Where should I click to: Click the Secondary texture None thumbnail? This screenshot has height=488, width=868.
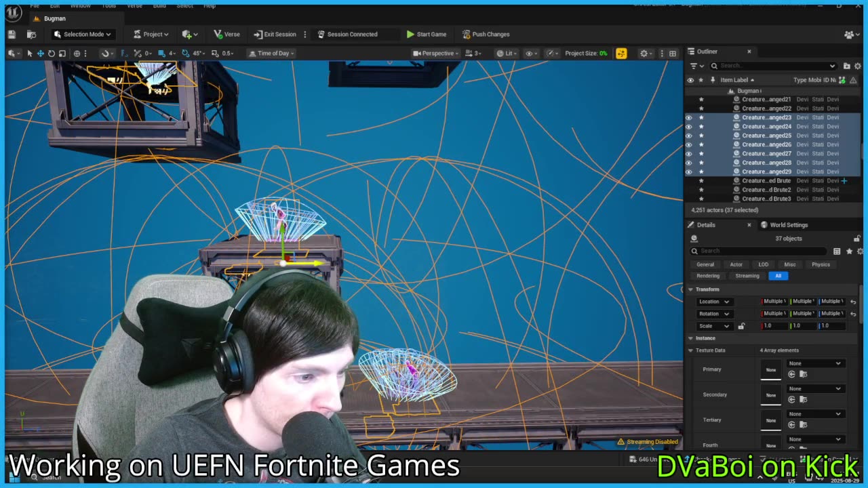tap(771, 394)
